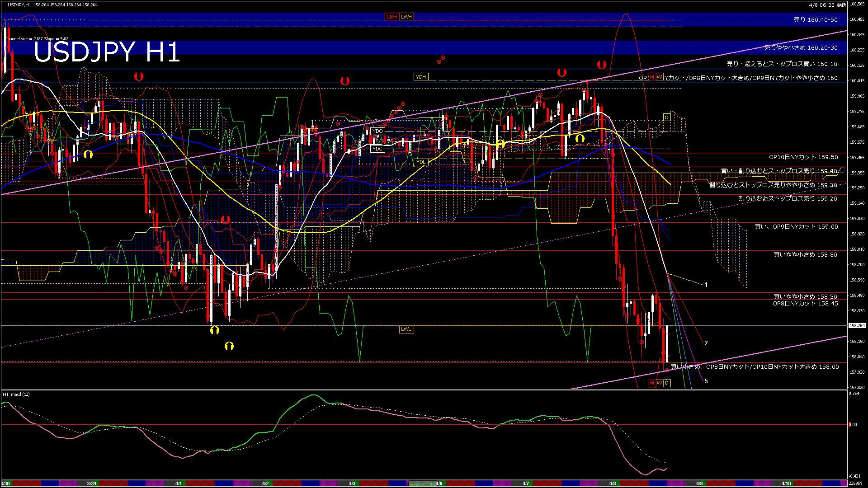Click the leftmost red down-arrow signal marker
Screen dimensions: 868x488
(x=139, y=76)
